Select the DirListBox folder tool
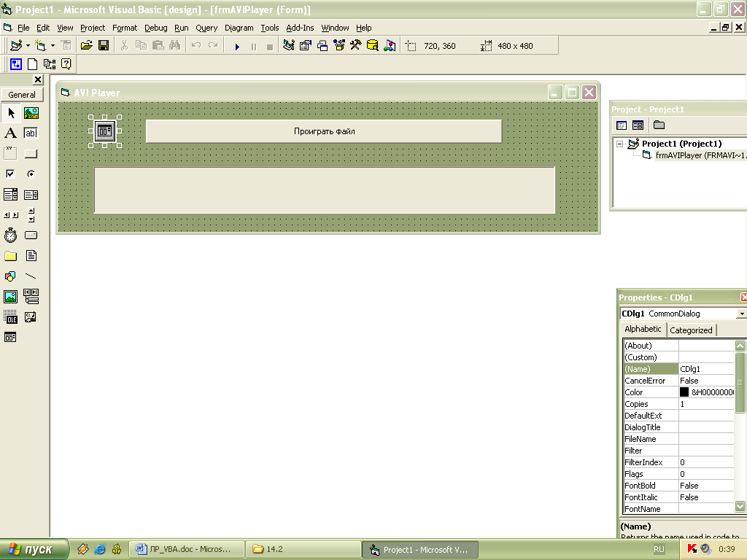The image size is (747, 560). (11, 256)
